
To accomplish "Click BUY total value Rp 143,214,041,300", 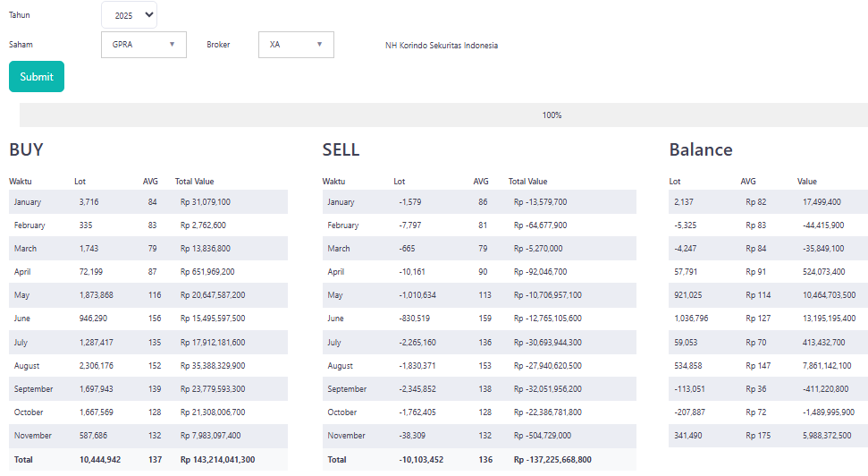I will click(x=217, y=459).
